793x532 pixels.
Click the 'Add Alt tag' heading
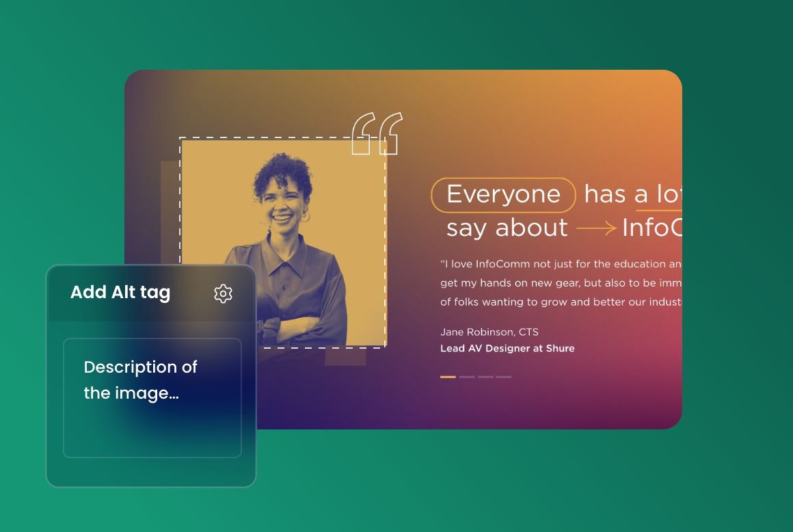click(x=120, y=293)
